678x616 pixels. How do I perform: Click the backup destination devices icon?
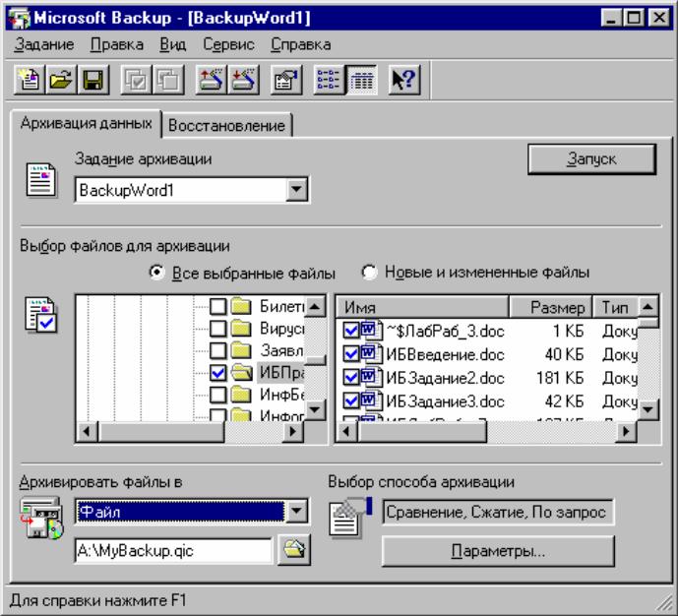coord(41,518)
